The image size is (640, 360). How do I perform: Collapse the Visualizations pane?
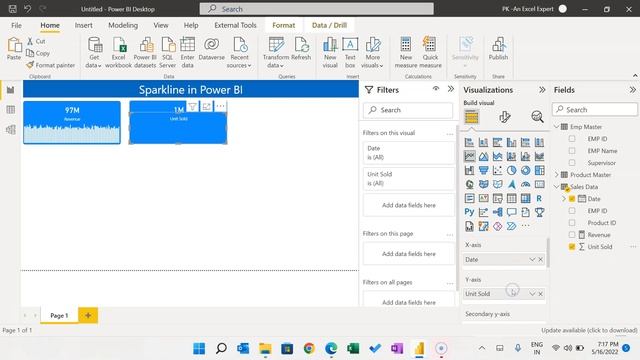point(542,90)
